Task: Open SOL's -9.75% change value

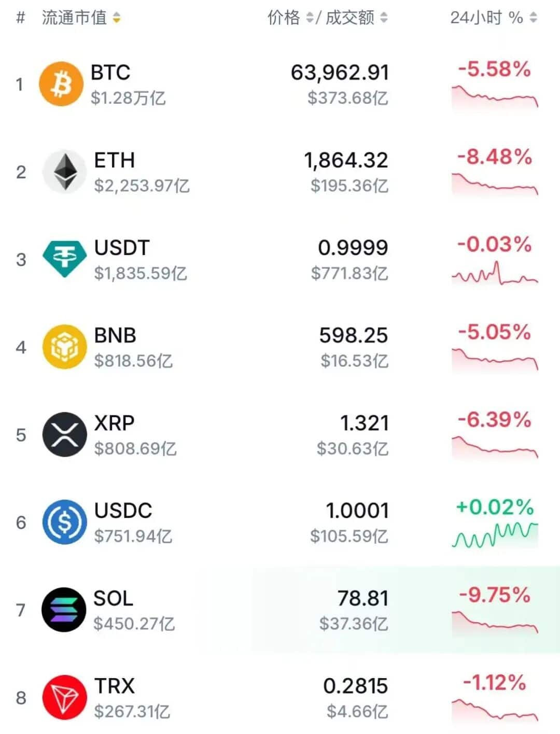Action: click(x=495, y=595)
